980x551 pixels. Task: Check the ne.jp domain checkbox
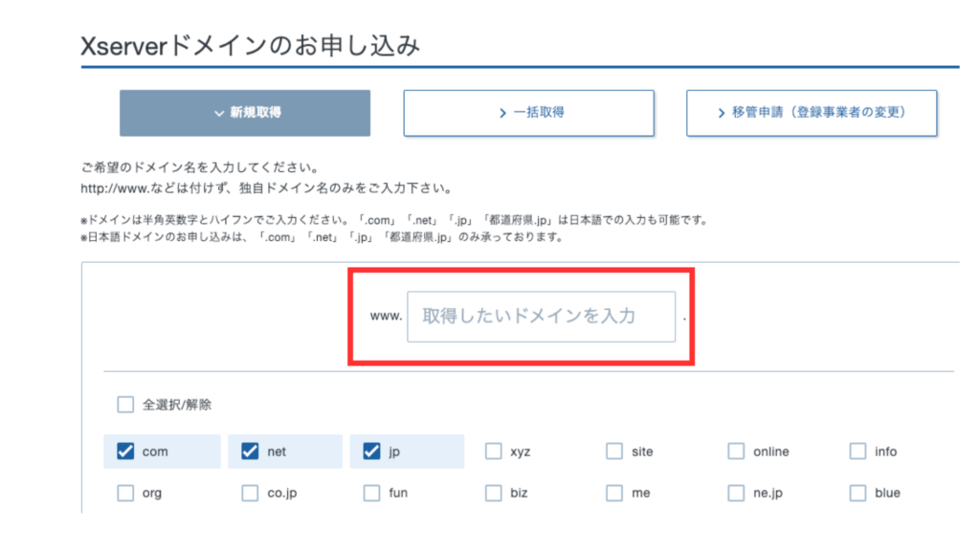pos(736,493)
